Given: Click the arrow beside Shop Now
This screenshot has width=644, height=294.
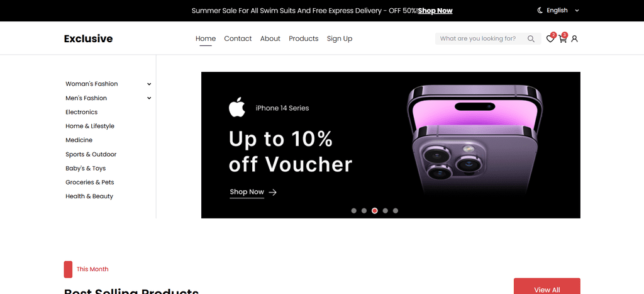Looking at the screenshot, I should tap(272, 192).
